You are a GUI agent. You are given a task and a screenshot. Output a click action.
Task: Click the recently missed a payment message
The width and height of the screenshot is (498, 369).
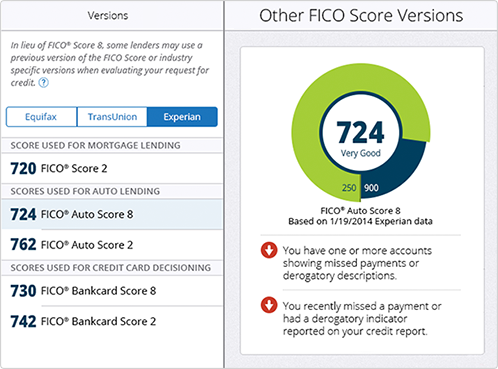coord(362,319)
